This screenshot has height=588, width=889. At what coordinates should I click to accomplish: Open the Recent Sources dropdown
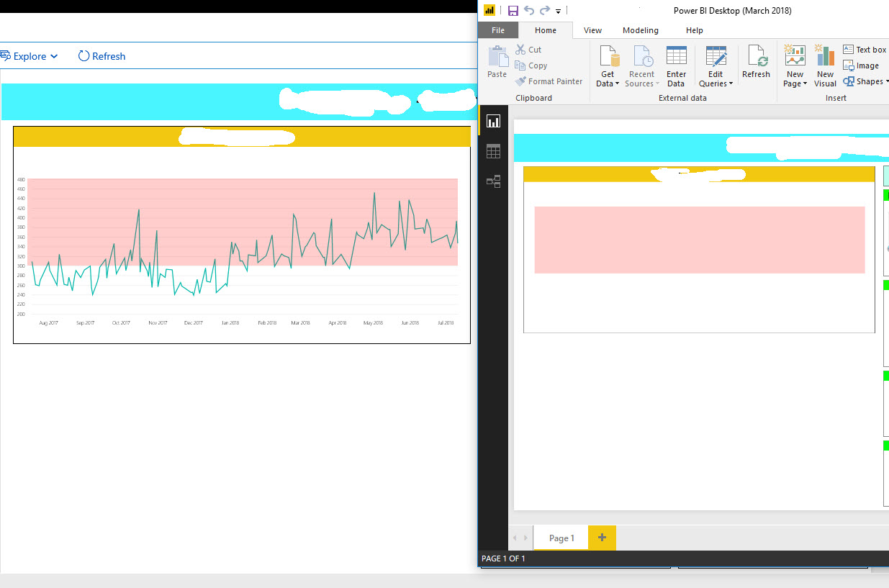(x=641, y=66)
